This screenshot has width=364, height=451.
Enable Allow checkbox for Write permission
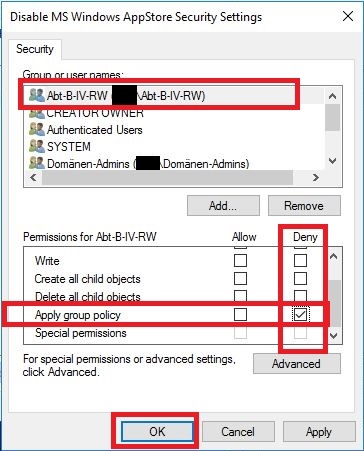240,260
